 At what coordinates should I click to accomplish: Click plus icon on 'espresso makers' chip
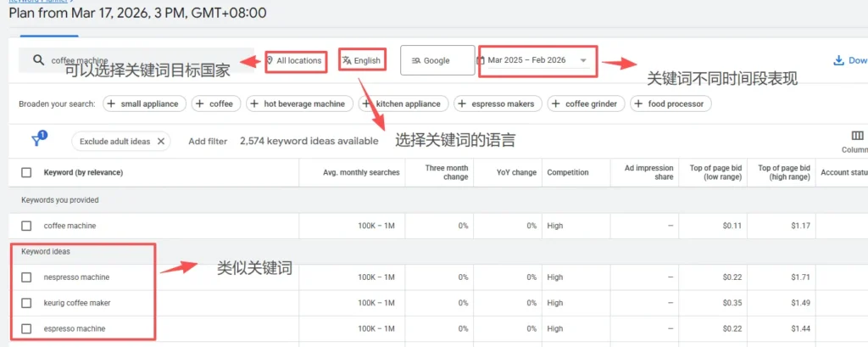(464, 104)
